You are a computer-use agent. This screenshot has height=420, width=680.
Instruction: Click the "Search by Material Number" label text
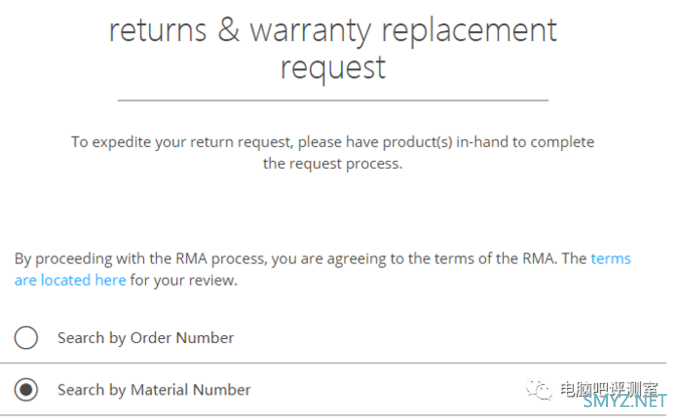coord(154,390)
